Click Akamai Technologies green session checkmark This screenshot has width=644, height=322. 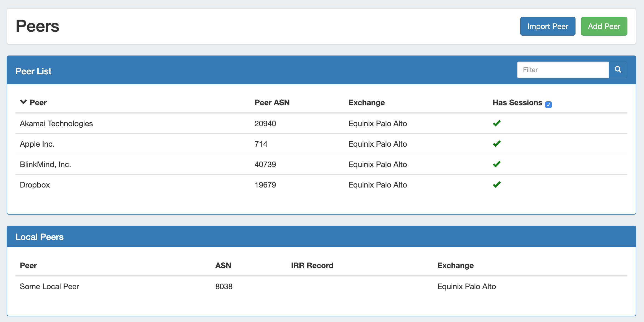coord(497,123)
